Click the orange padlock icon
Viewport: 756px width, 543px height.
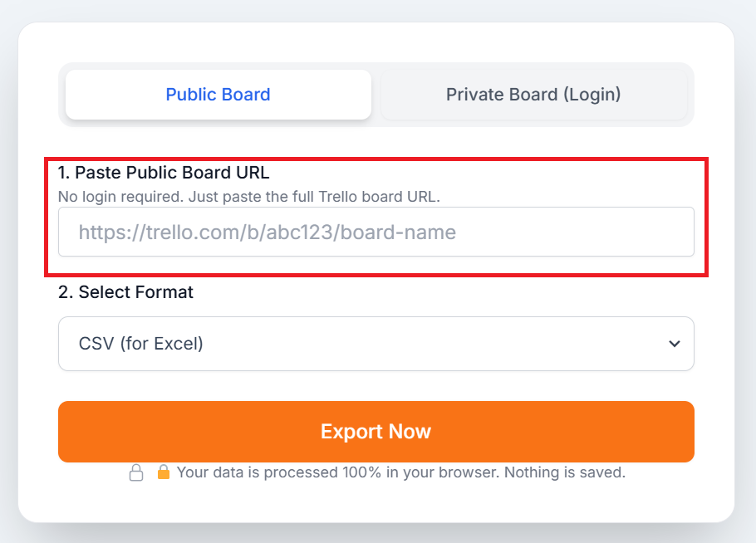[164, 472]
